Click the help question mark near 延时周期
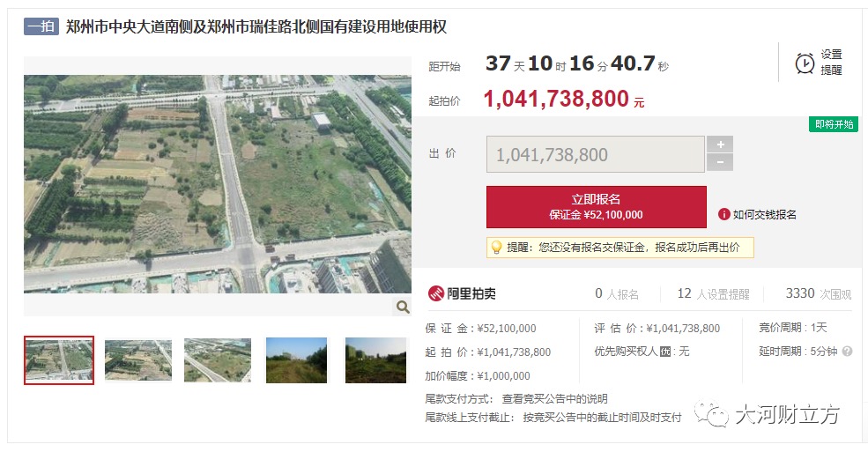Viewport: 868px width, 452px height. [847, 352]
